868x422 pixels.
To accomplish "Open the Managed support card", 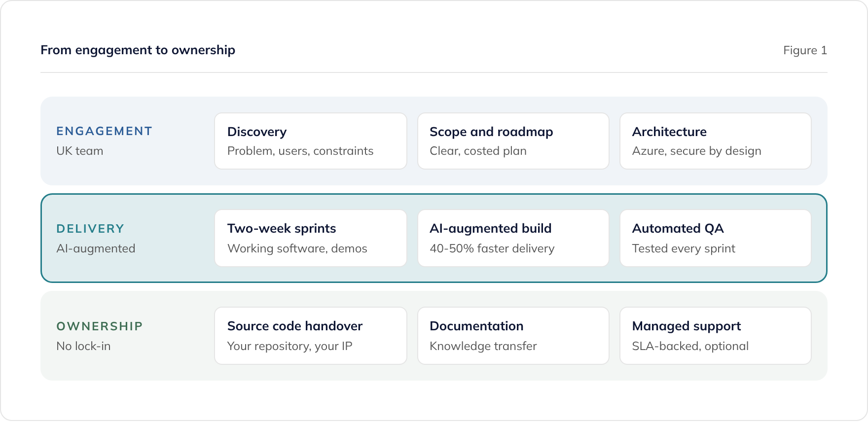I will tap(716, 336).
